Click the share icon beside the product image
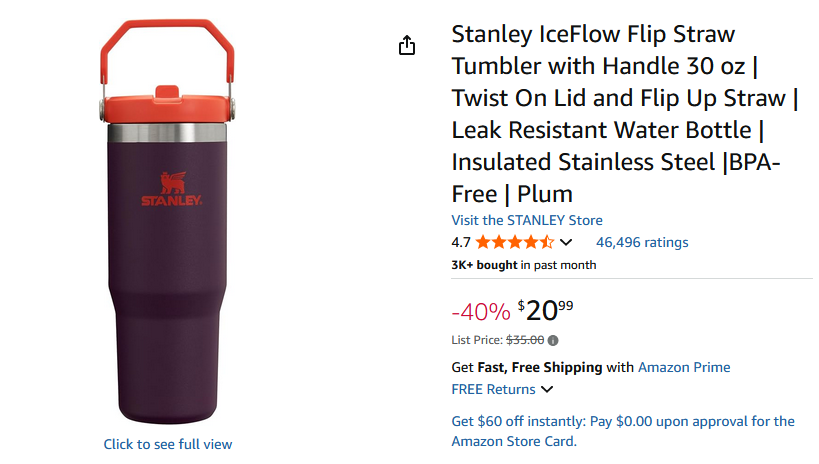The image size is (819, 464). coord(407,46)
